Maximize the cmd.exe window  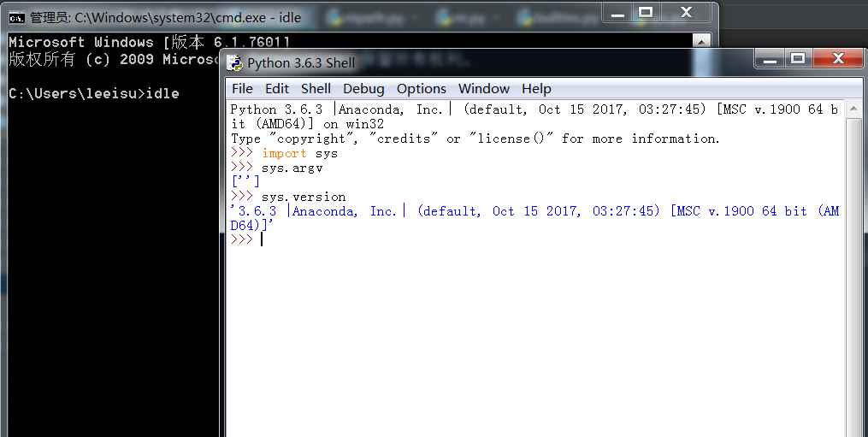[646, 13]
